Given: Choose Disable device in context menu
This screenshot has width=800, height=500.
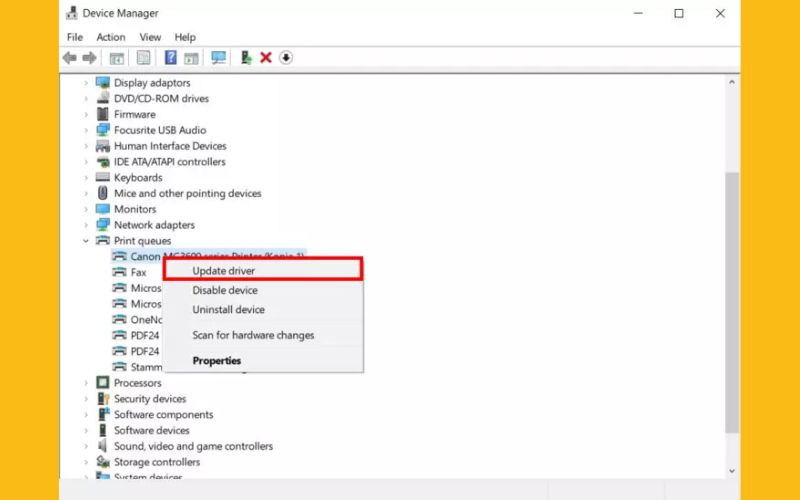Looking at the screenshot, I should [225, 290].
